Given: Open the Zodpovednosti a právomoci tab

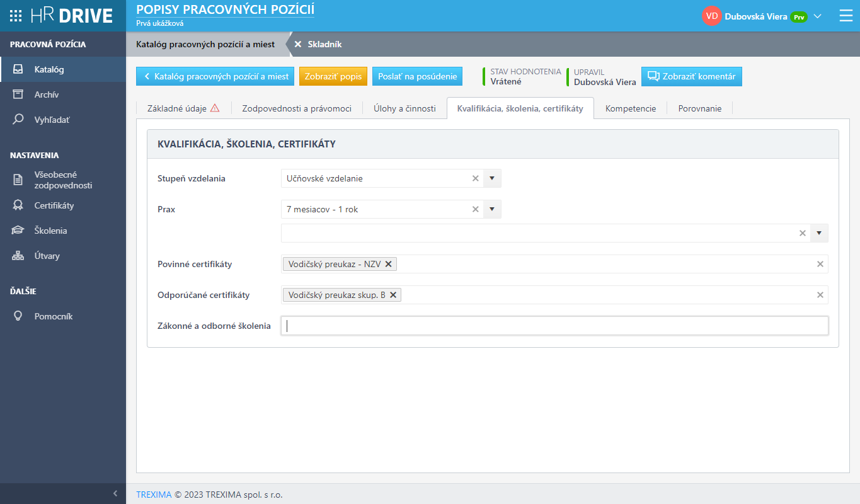Looking at the screenshot, I should pyautogui.click(x=297, y=108).
